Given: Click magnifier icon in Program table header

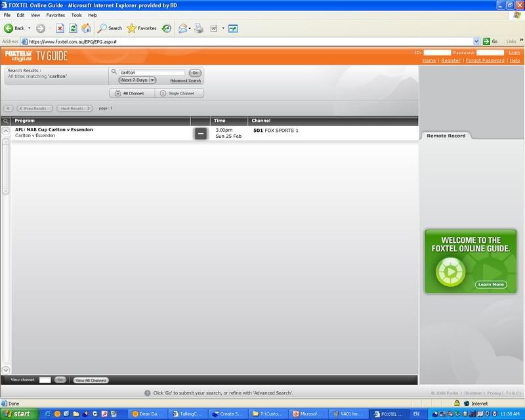Looking at the screenshot, I should (6, 121).
